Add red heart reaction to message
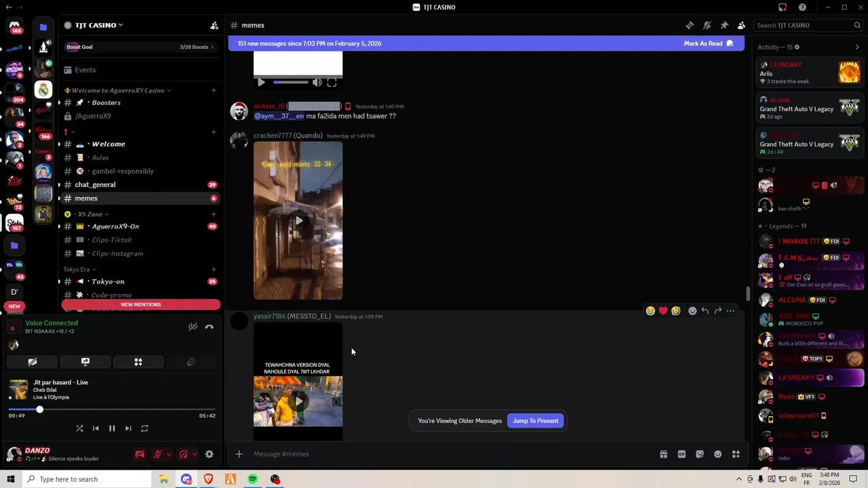This screenshot has width=868, height=488. point(663,310)
